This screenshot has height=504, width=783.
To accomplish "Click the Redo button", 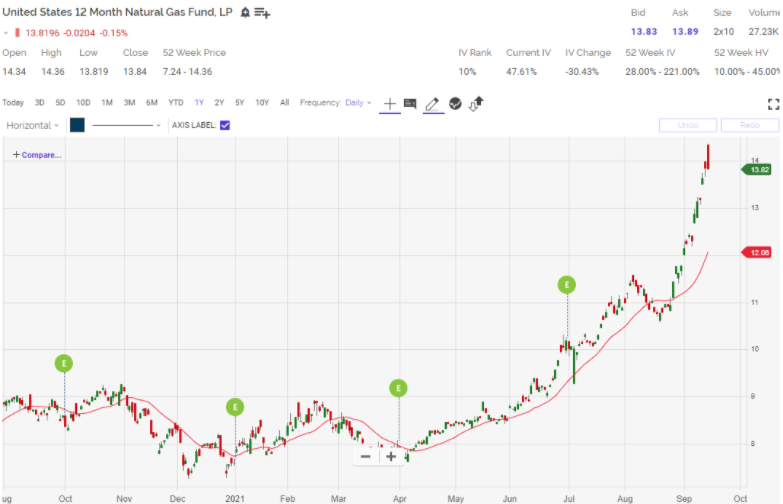I will 750,125.
